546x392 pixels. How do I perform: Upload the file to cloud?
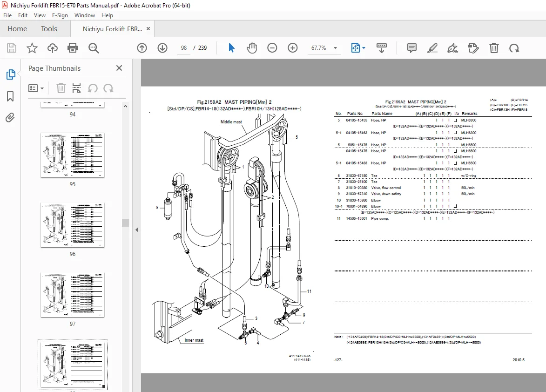[53, 48]
